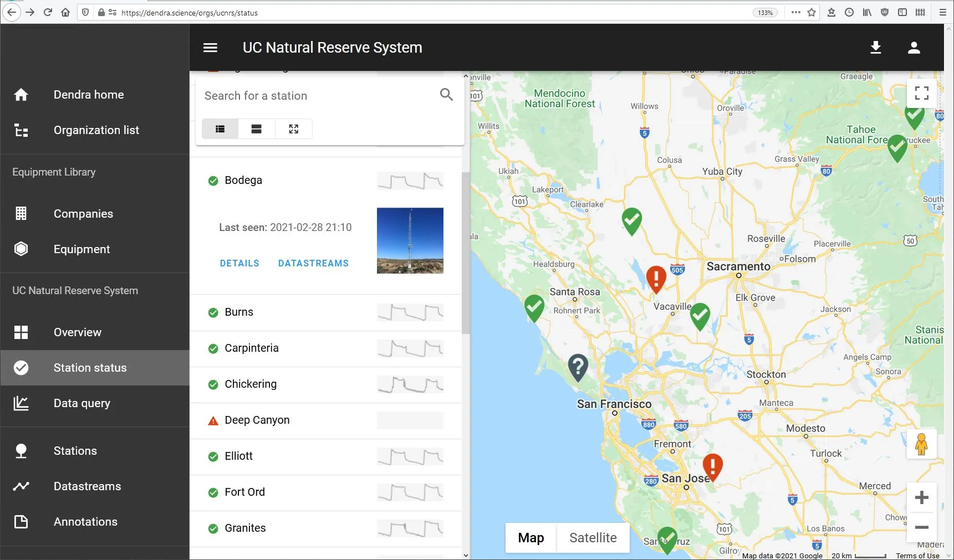Image resolution: width=954 pixels, height=560 pixels.
Task: Open Data query page
Action: tap(95, 403)
